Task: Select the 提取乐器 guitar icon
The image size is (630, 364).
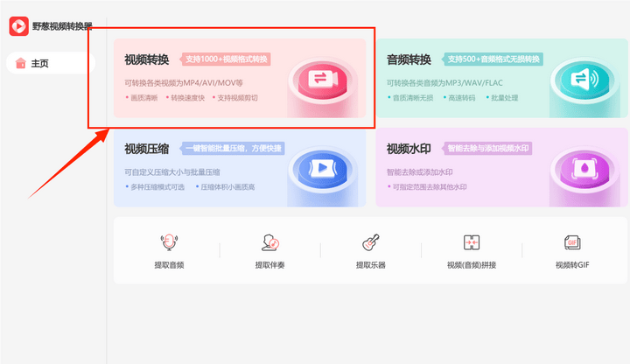Action: (x=370, y=243)
